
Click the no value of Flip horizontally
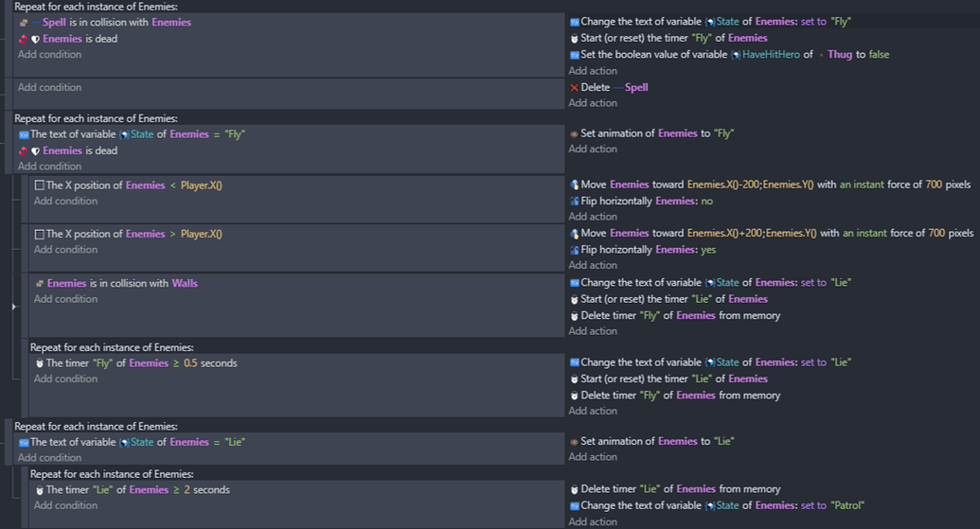(x=707, y=202)
